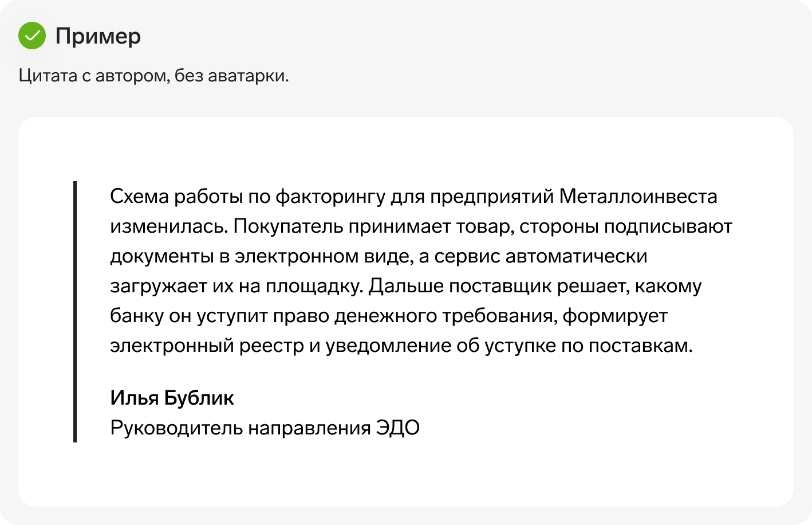
Task: Click the quote line starting "банку он уступит"
Action: coord(389,316)
